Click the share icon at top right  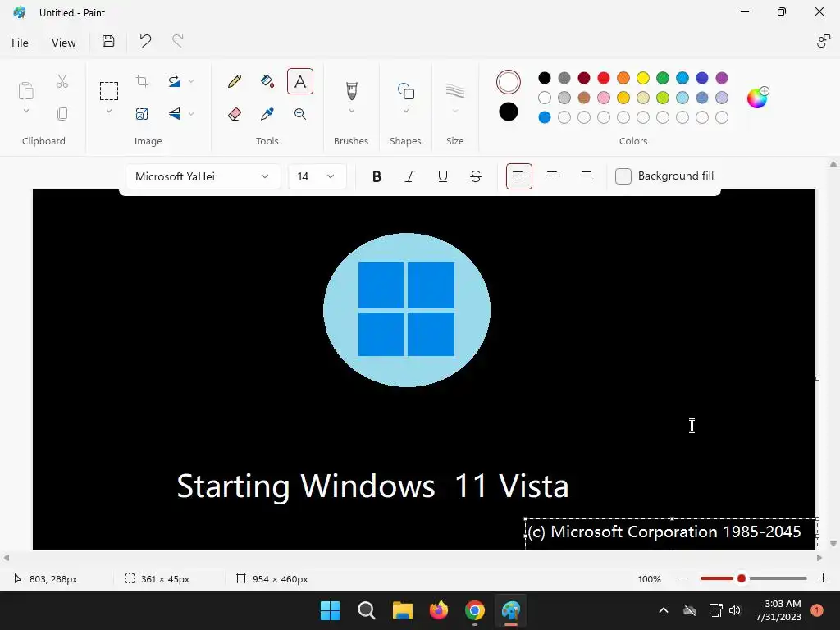click(823, 41)
